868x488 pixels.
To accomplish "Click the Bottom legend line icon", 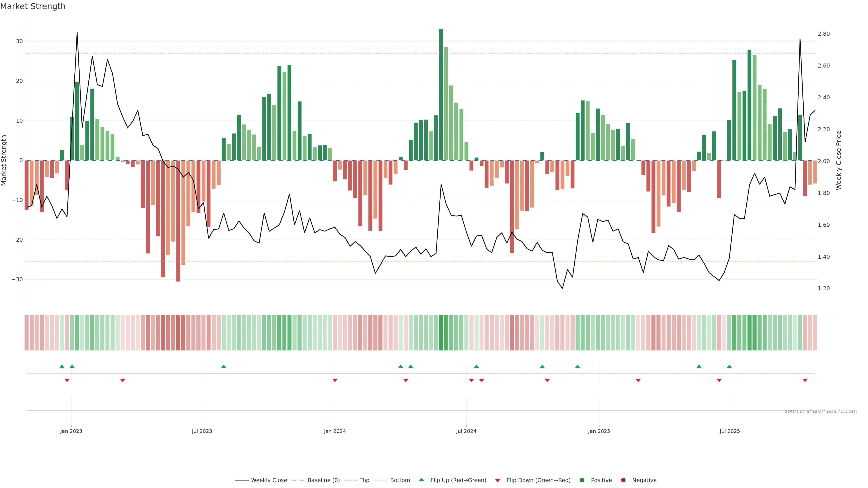I will click(380, 480).
